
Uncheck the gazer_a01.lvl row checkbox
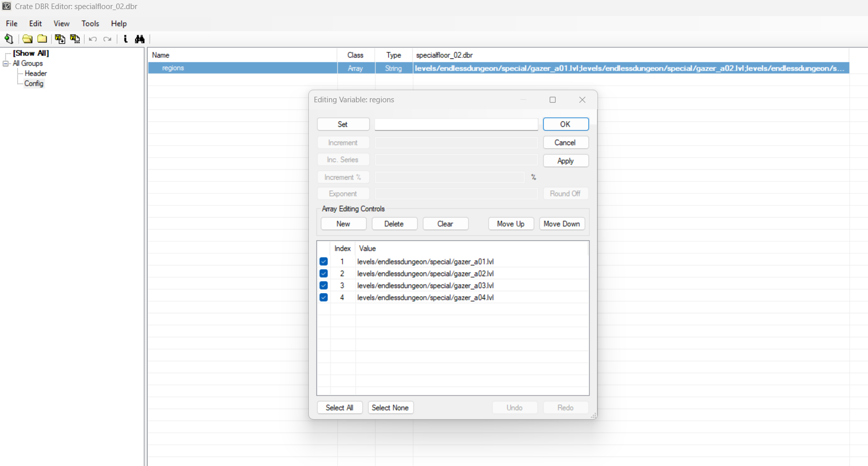pyautogui.click(x=323, y=261)
